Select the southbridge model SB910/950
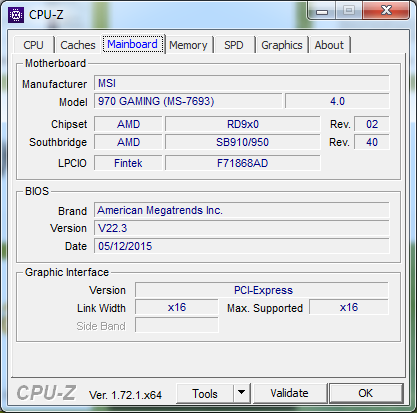Viewport: 417px width, 413px height. (x=243, y=142)
